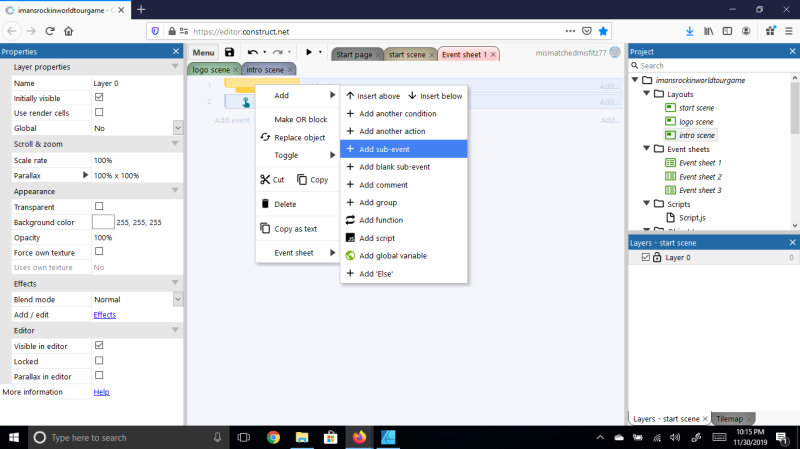Pick the Background color swatch
This screenshot has height=449, width=800.
(103, 222)
